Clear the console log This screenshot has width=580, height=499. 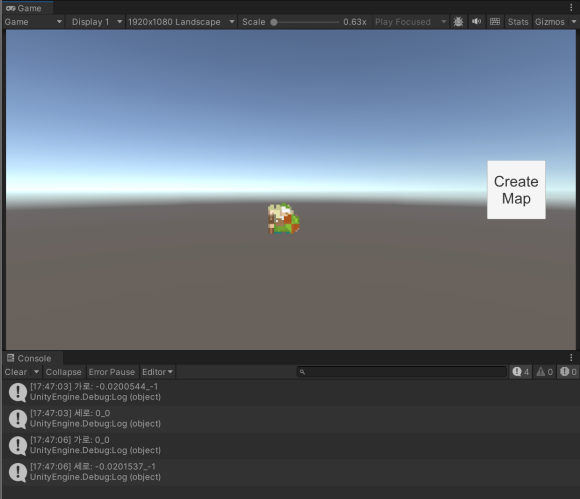coord(16,372)
